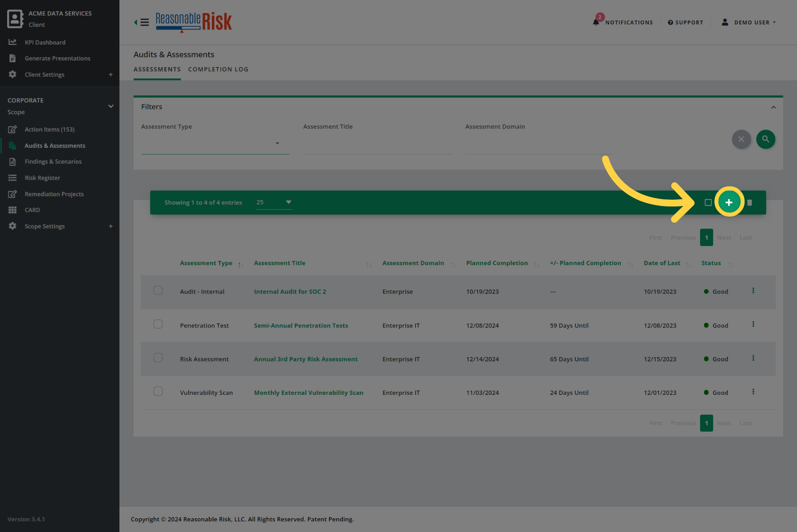This screenshot has width=797, height=532.
Task: Toggle the sidebar hamburger menu icon
Action: coord(145,22)
